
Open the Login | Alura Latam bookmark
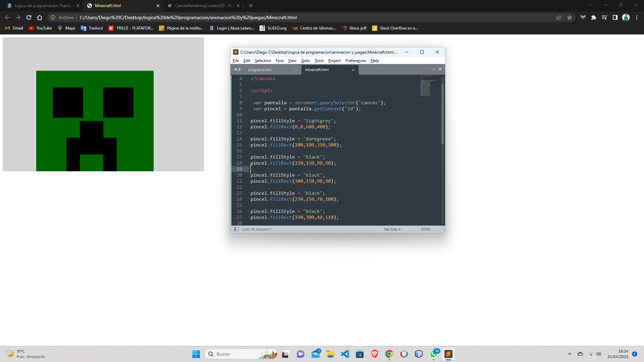click(232, 28)
